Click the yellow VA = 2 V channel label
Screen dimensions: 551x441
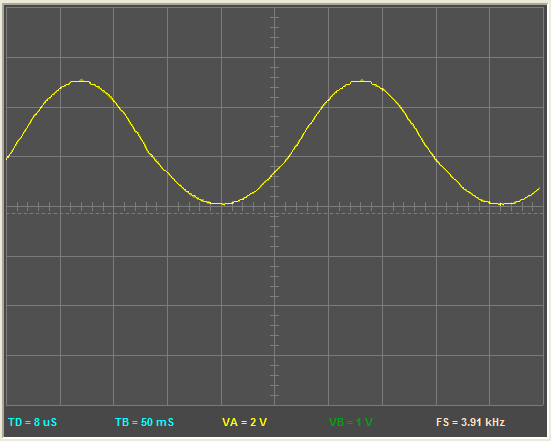pyautogui.click(x=245, y=422)
